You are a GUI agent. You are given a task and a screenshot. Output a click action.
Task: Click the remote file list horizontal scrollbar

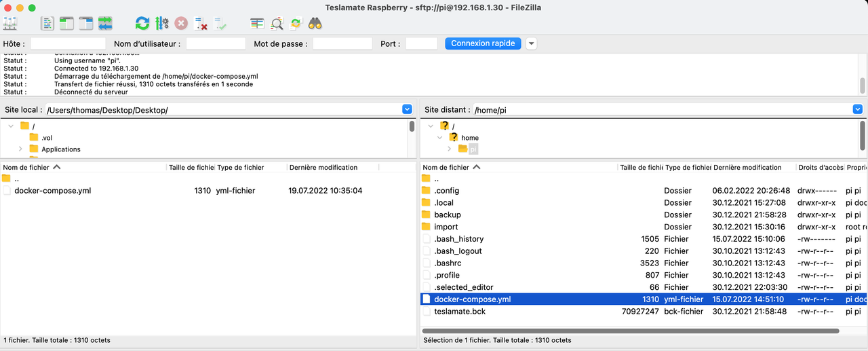631,331
